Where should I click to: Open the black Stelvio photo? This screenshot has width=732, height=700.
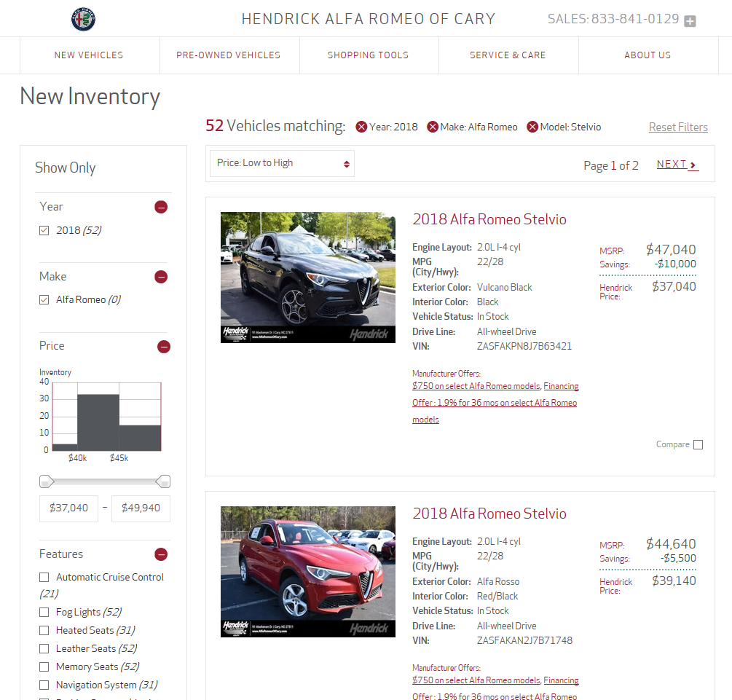pos(307,278)
